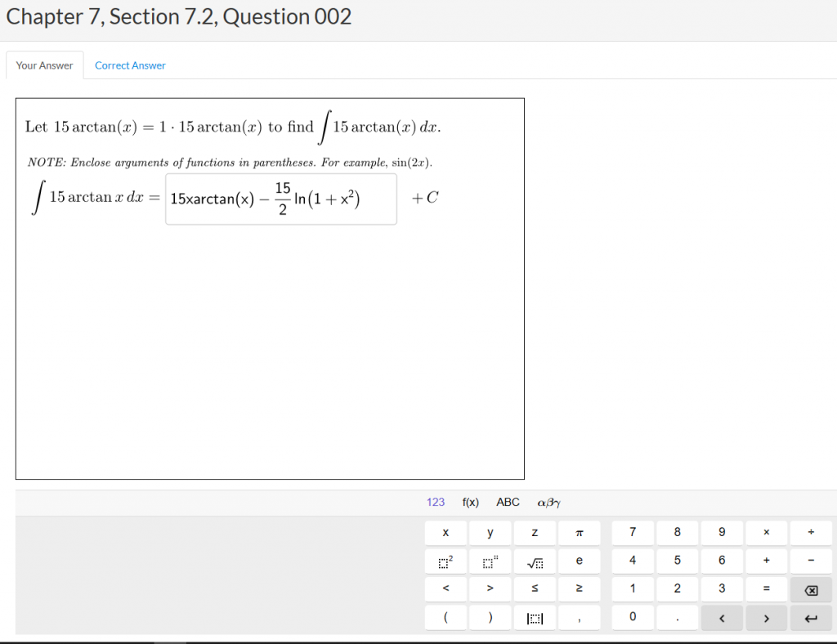Open the 123 keypad tab
The height and width of the screenshot is (644, 837).
(436, 502)
